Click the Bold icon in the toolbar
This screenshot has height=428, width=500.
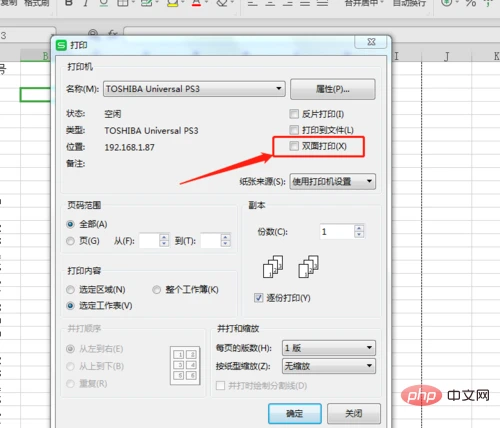point(69,3)
